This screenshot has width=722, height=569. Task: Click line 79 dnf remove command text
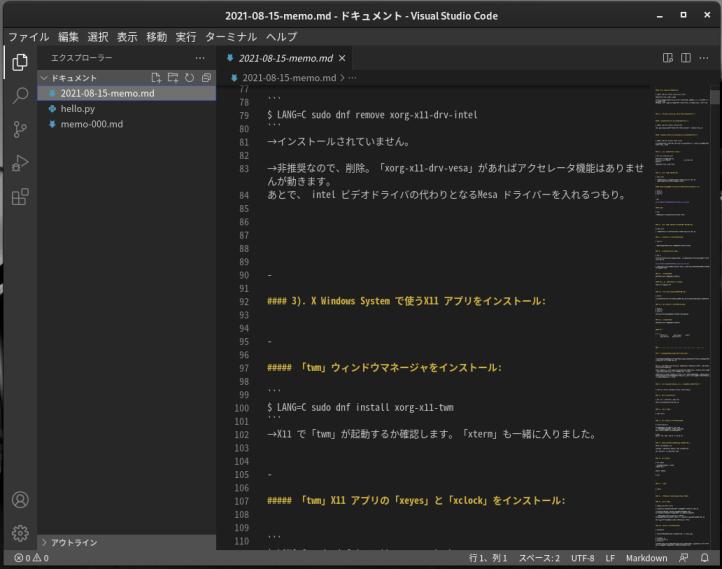(x=372, y=115)
